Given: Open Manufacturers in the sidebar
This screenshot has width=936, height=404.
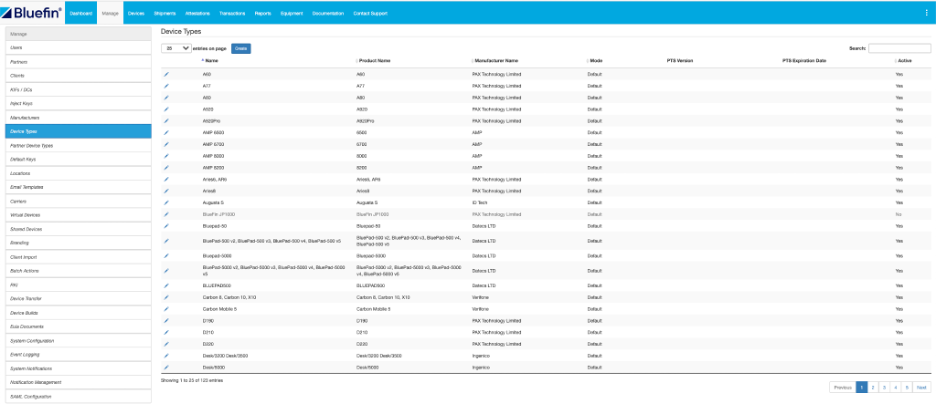Looking at the screenshot, I should click(78, 118).
